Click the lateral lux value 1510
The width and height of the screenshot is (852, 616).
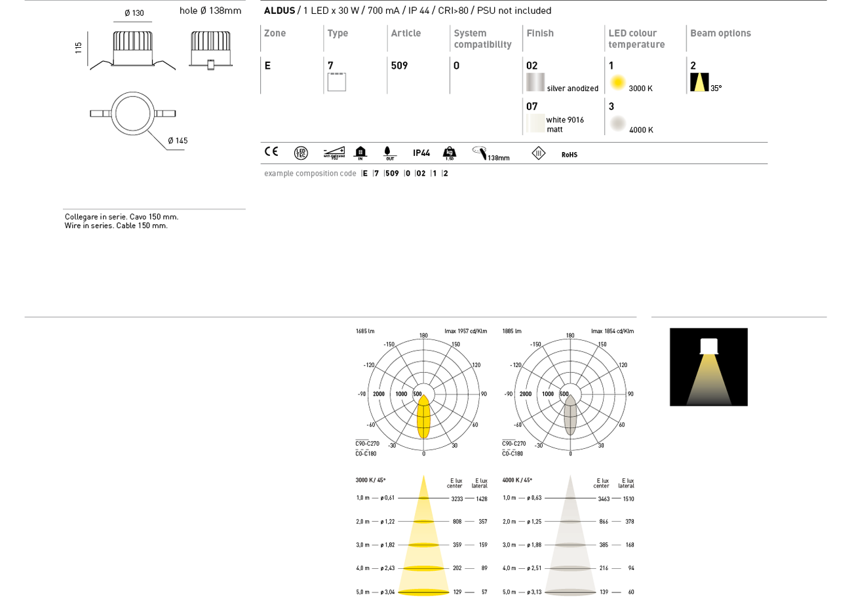click(629, 499)
